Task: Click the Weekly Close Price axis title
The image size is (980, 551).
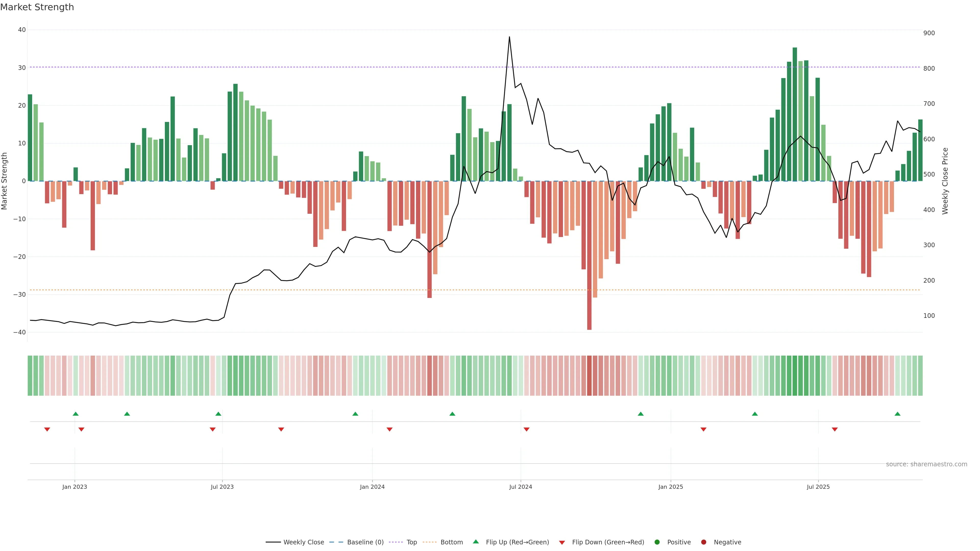Action: 945,181
